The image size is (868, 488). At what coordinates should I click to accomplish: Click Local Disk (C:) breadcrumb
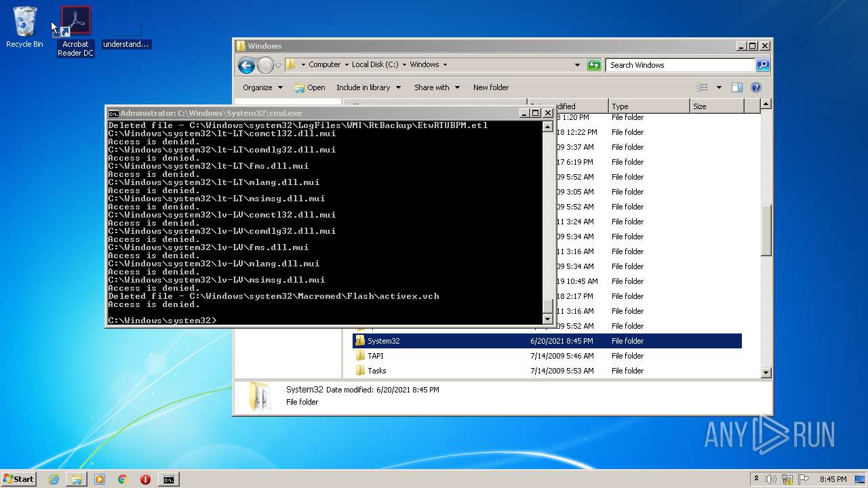coord(374,64)
